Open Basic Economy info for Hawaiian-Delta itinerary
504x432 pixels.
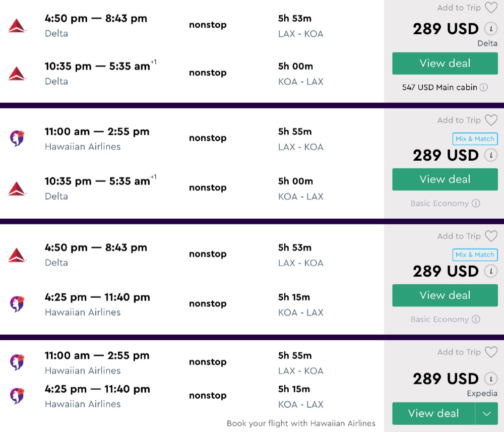pos(476,203)
